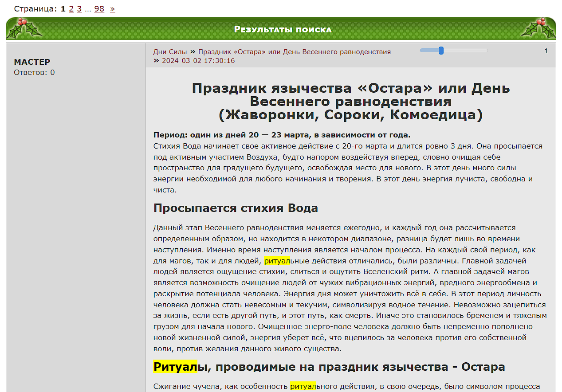Screen dimensions: 562x392
Task: Click post number 1 in the post header
Action: coord(546,51)
